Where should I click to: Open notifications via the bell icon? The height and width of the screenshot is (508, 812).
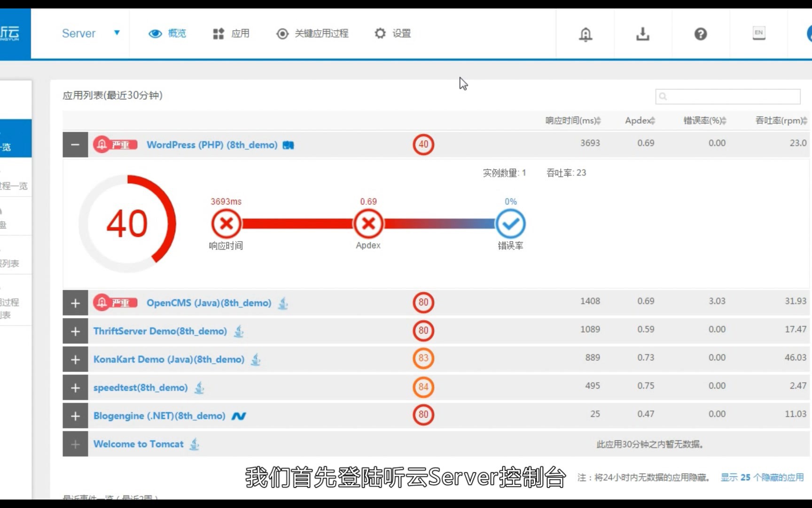585,33
